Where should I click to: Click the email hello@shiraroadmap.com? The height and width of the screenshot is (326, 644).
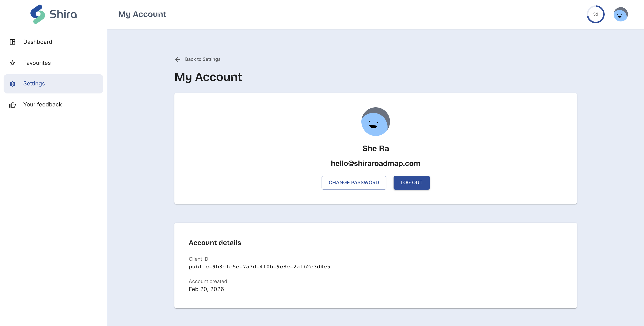[x=375, y=163]
